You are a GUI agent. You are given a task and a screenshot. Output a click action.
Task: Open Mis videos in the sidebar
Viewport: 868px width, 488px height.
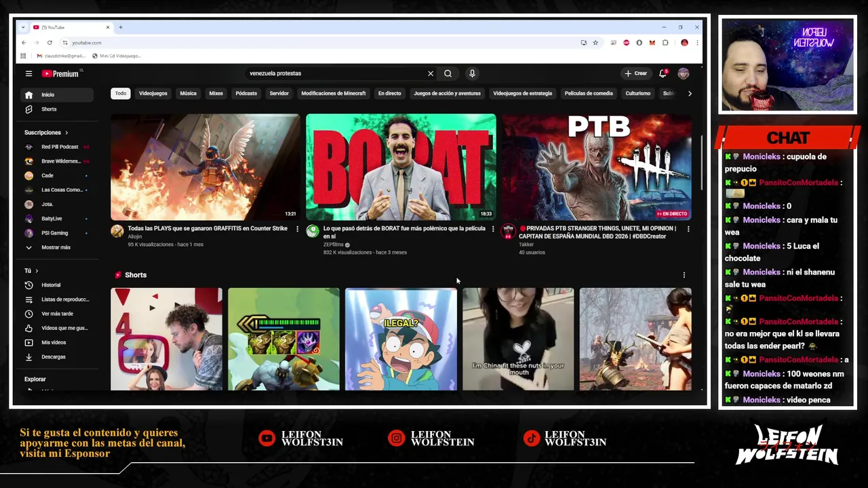click(58, 342)
